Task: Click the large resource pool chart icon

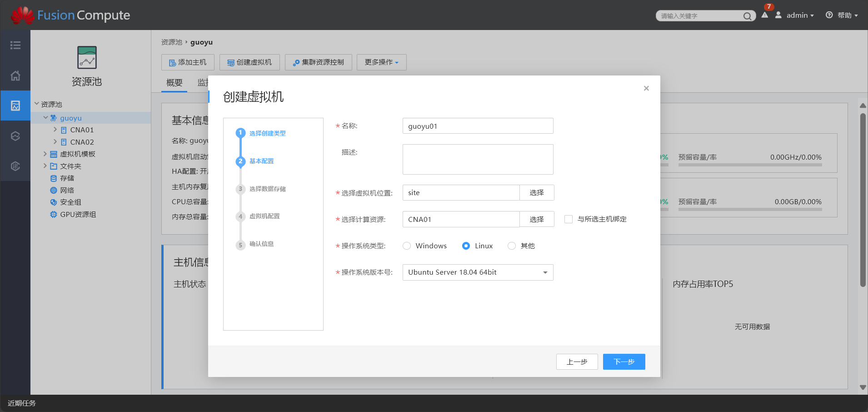Action: tap(87, 57)
